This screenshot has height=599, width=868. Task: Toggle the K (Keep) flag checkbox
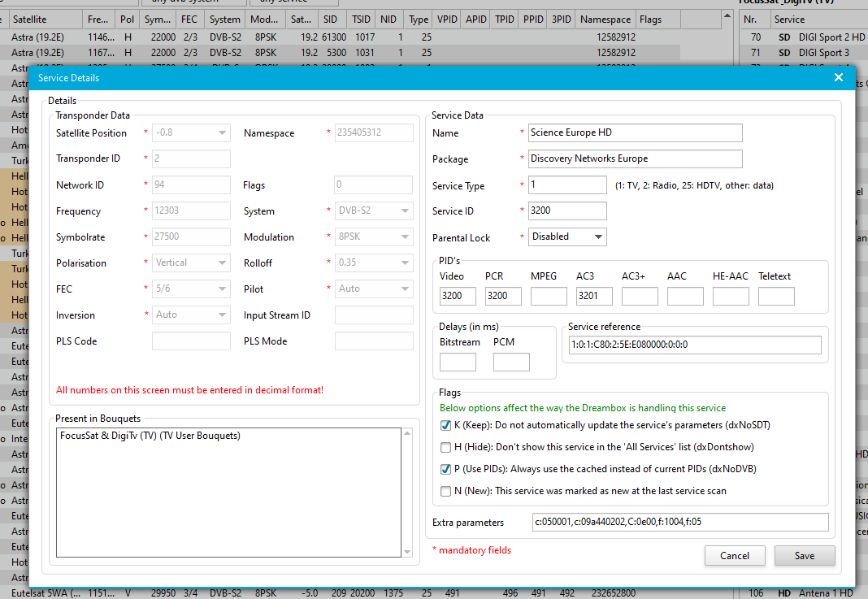coord(445,425)
